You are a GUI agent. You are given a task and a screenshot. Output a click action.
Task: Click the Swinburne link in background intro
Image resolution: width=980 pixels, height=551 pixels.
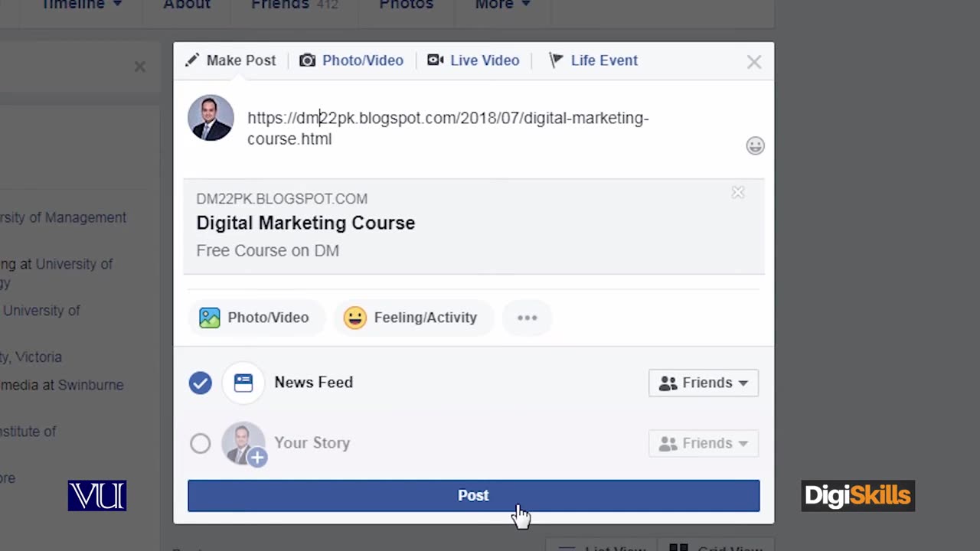(90, 385)
